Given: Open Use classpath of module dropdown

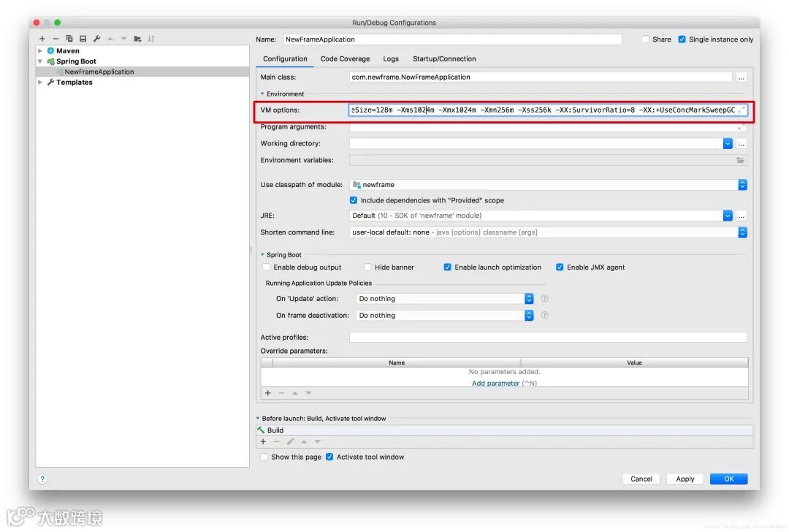Looking at the screenshot, I should click(x=742, y=185).
